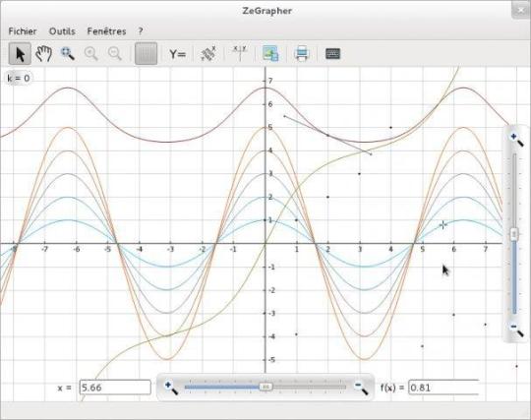Print the graph with printer icon

(302, 53)
